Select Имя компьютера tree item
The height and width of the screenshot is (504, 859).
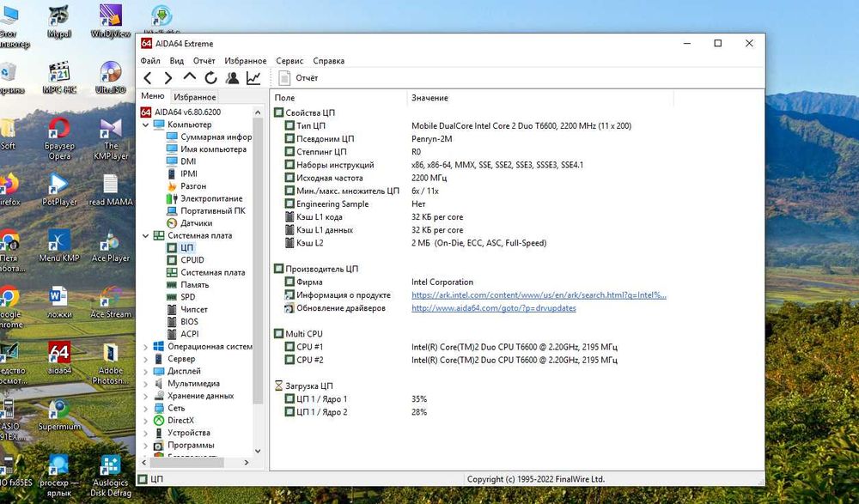(x=206, y=149)
